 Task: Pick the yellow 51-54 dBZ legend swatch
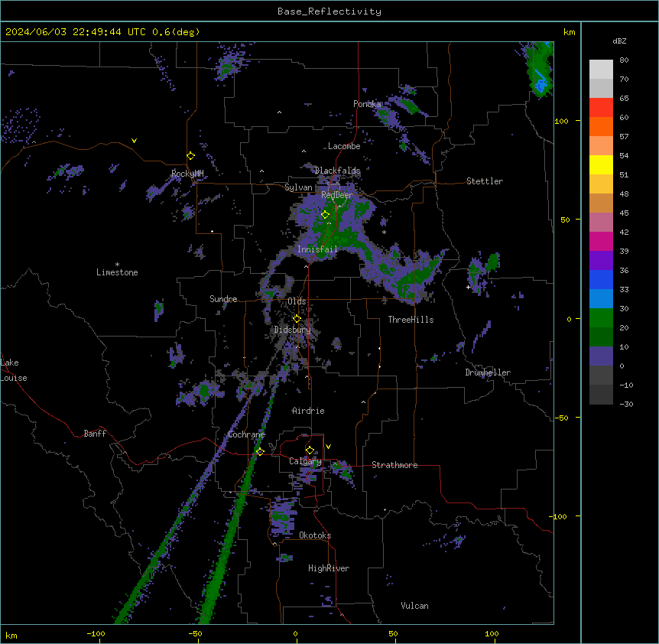click(x=601, y=164)
